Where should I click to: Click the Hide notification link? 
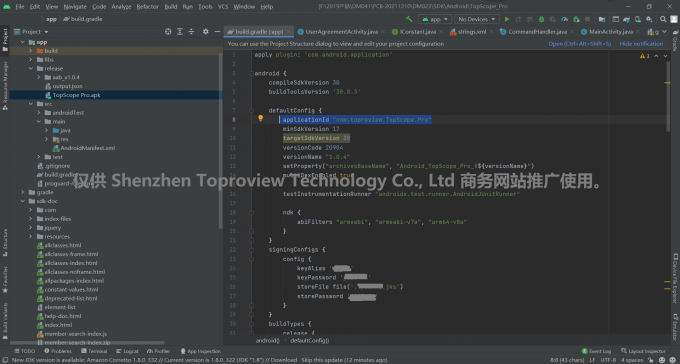(x=641, y=44)
